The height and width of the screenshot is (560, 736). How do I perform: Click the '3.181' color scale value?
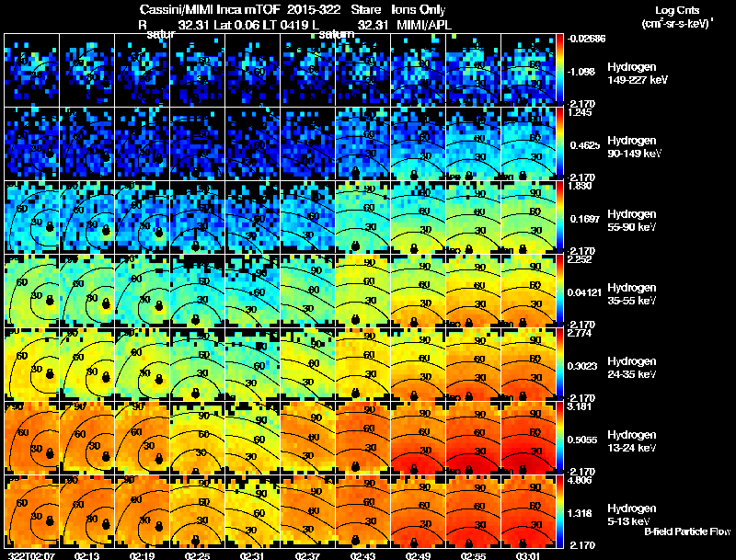(580, 406)
